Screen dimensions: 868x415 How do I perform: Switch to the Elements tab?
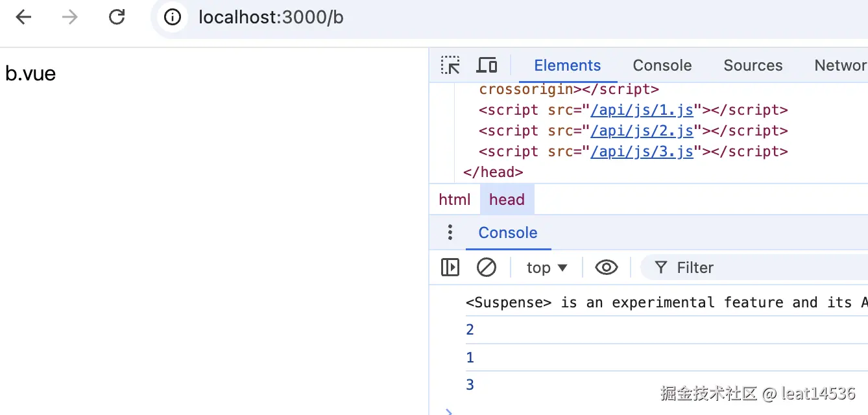click(x=568, y=65)
